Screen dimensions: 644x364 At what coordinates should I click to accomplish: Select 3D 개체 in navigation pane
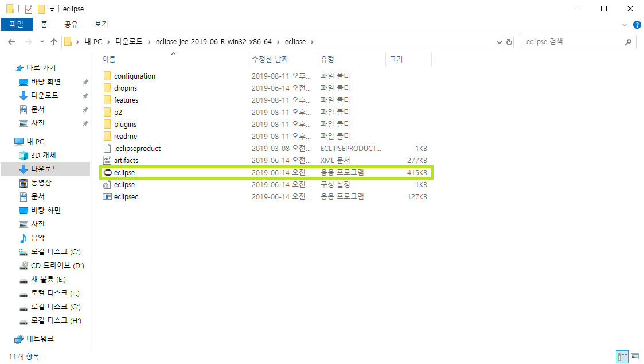(x=43, y=155)
